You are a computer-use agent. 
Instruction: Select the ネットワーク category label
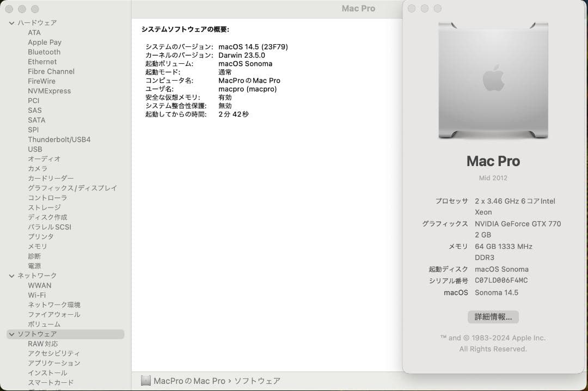(37, 276)
